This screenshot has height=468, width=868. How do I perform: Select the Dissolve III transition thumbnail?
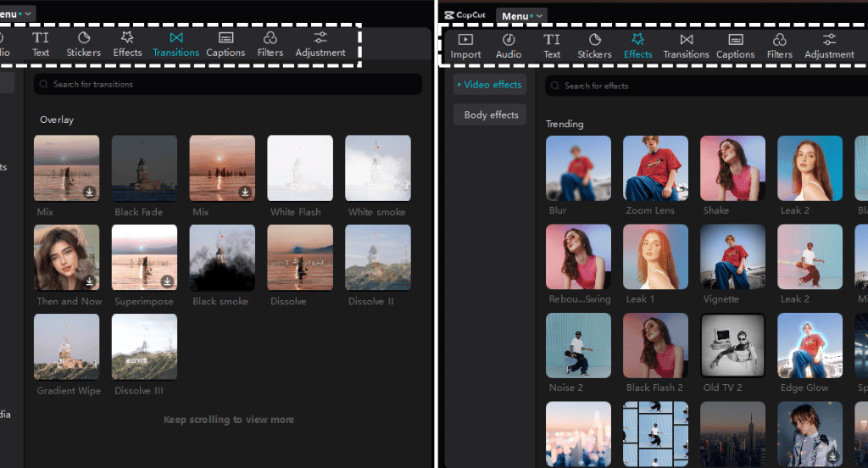144,347
